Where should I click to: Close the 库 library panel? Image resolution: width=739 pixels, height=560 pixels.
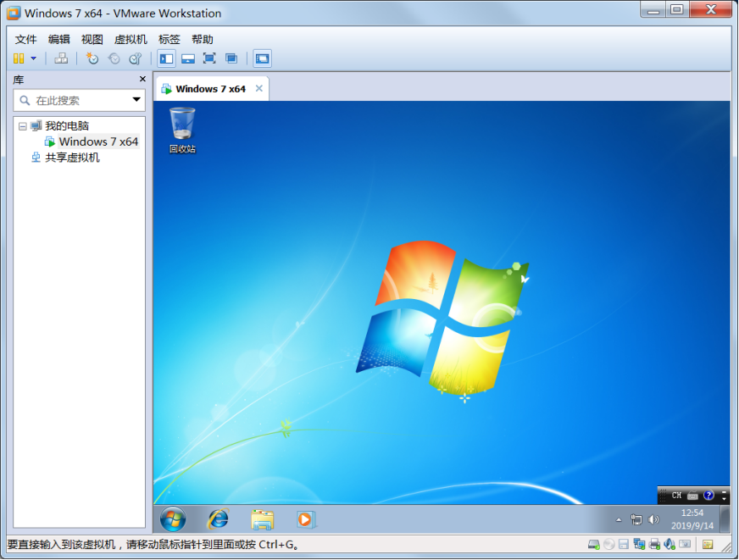tap(143, 79)
